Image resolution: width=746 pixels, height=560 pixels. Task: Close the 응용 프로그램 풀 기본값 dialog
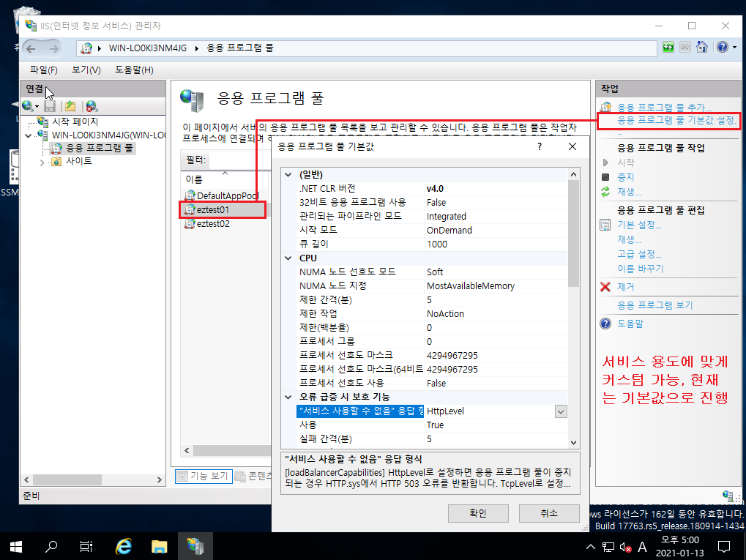click(x=572, y=146)
